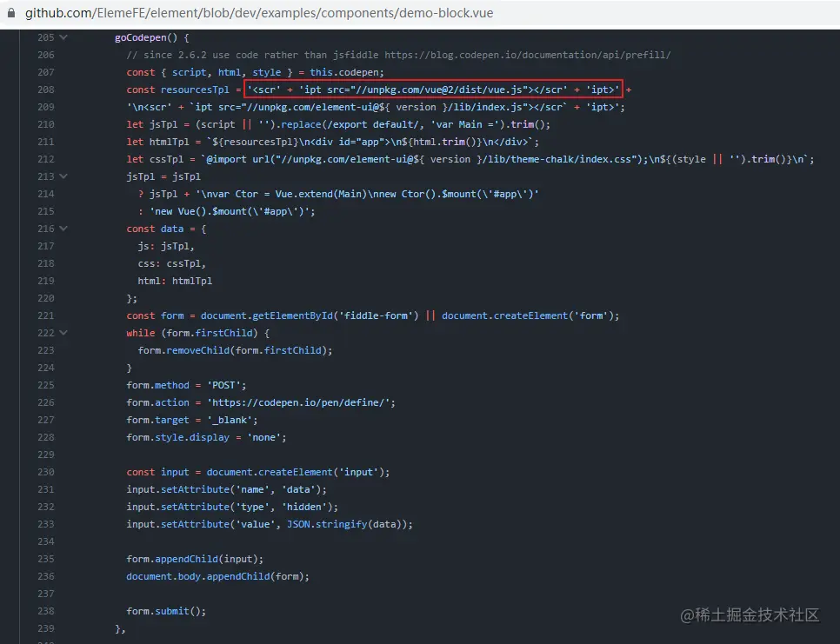The image size is (840, 644).
Task: Click 'form.style.display' on line 228
Action: point(178,437)
